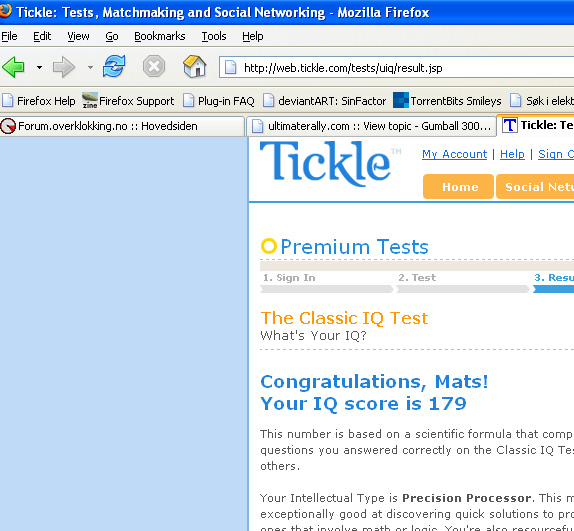Viewport: 574px width, 531px height.
Task: Open the Help menu in menu bar
Action: (253, 36)
